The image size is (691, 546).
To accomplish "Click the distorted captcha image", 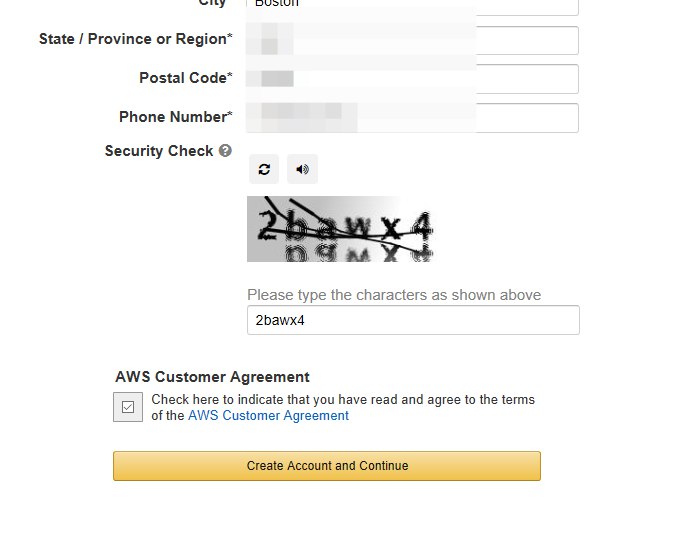I will click(340, 229).
